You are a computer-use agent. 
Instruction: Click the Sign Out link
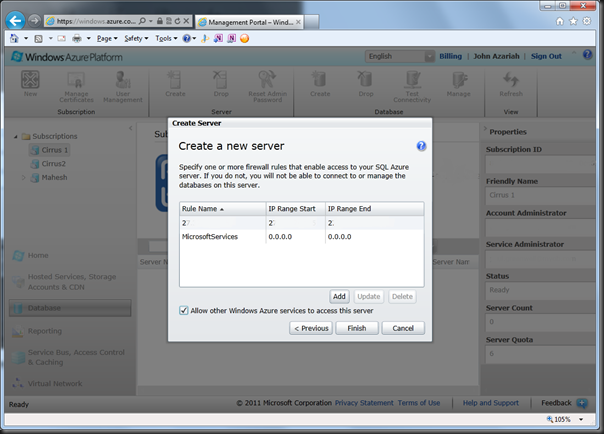click(546, 56)
